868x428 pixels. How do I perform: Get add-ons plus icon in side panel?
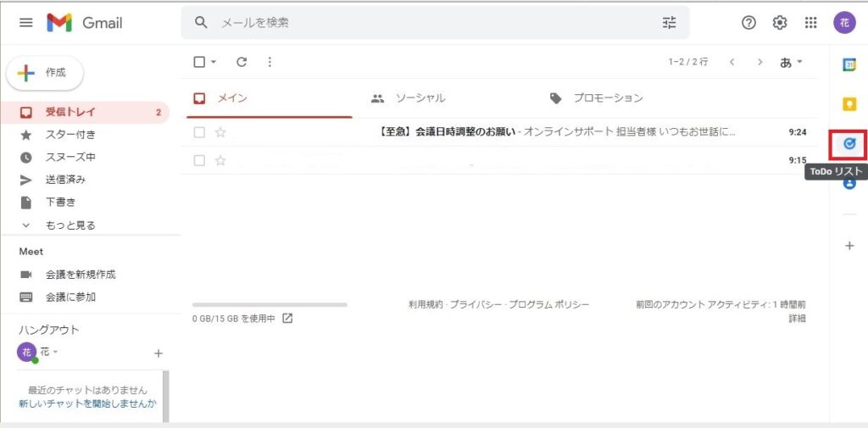tap(849, 245)
